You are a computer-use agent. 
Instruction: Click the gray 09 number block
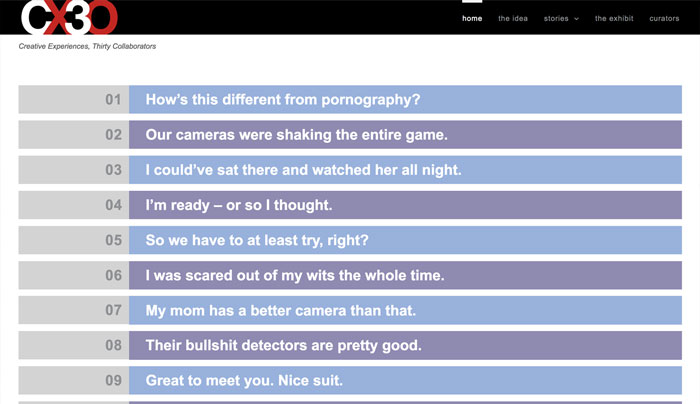point(74,380)
